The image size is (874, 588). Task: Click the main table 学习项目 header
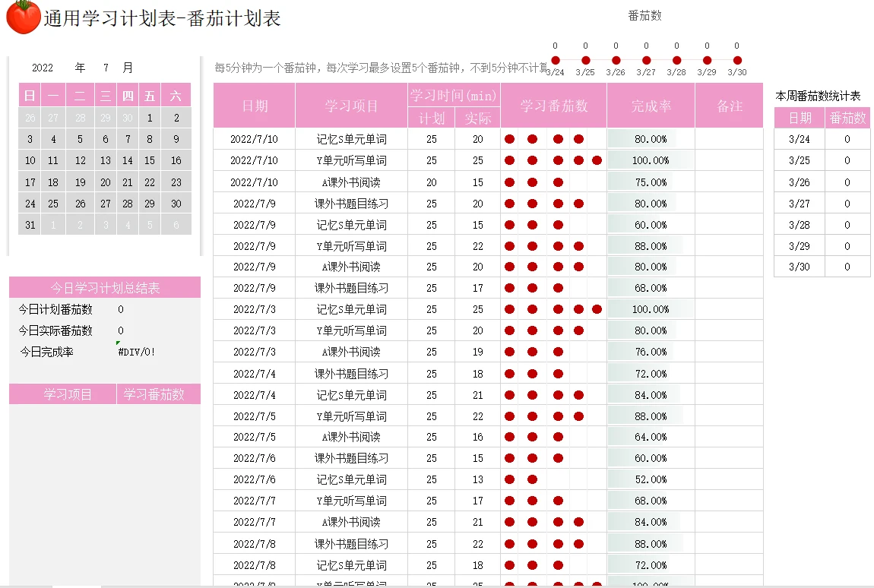point(352,106)
